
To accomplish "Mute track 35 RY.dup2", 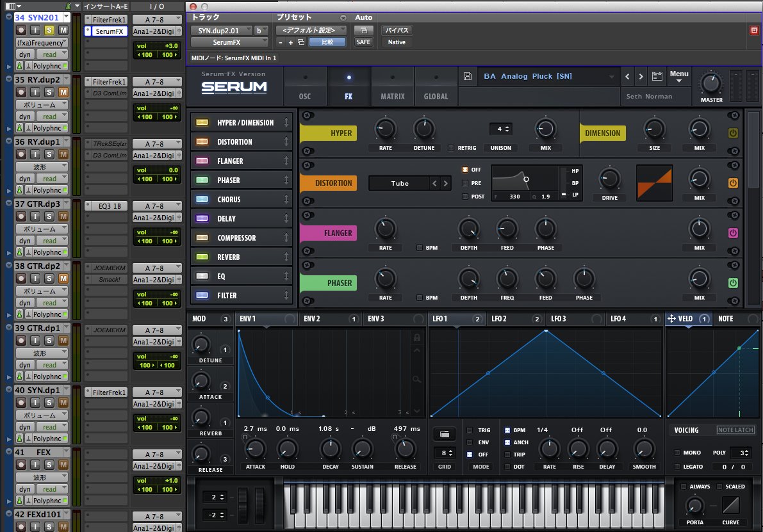I will tap(63, 92).
